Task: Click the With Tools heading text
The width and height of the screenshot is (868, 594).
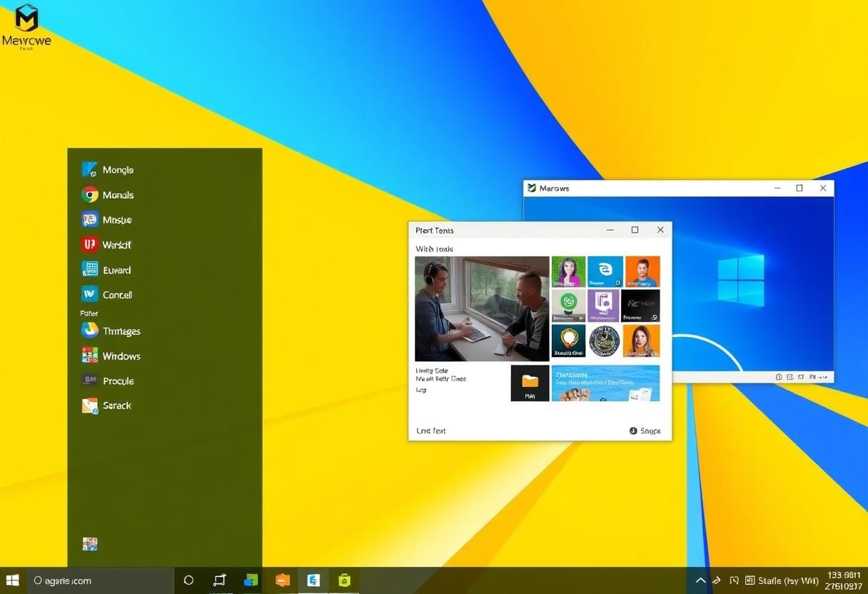Action: 435,248
